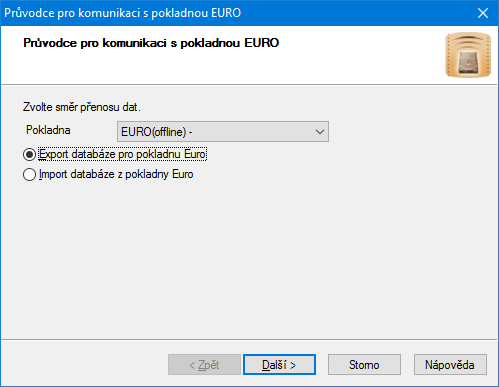Select Import databáze z pokladny Euro radio
This screenshot has width=499, height=387.
point(29,174)
